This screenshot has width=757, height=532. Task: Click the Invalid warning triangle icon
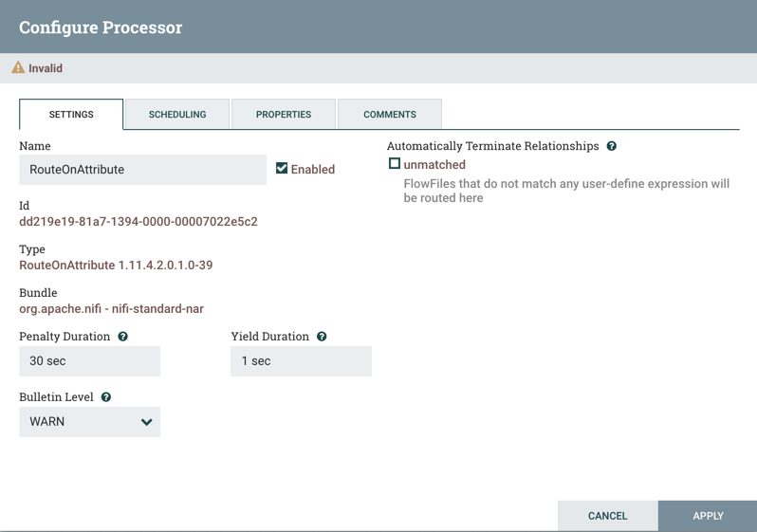18,68
